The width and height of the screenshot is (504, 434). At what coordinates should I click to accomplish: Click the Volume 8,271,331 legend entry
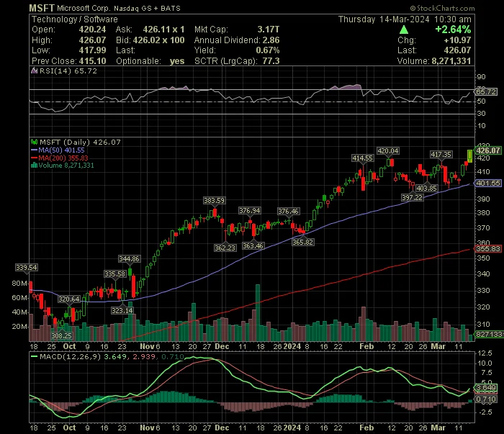[x=66, y=166]
